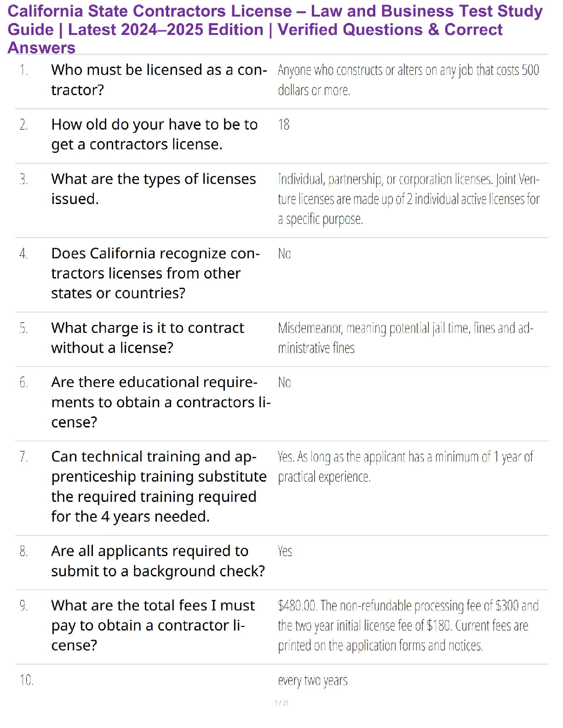Select question 4 about California recognizing other licenses

tap(155, 273)
